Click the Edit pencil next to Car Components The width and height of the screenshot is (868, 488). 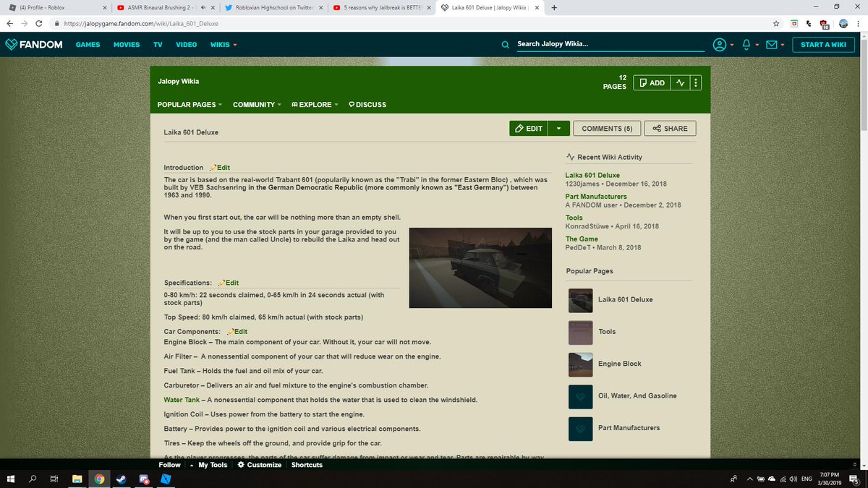[x=237, y=331]
